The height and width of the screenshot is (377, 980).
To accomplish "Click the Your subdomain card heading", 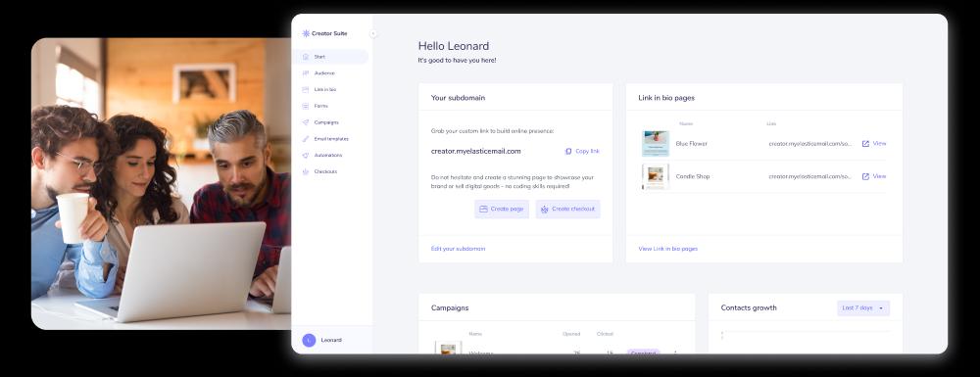I will [458, 98].
